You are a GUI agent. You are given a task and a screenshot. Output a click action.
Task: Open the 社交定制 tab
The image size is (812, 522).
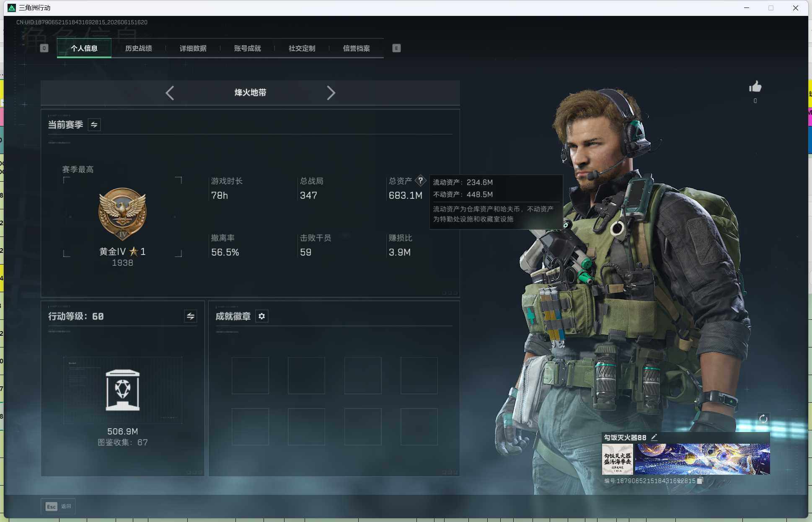click(x=302, y=48)
